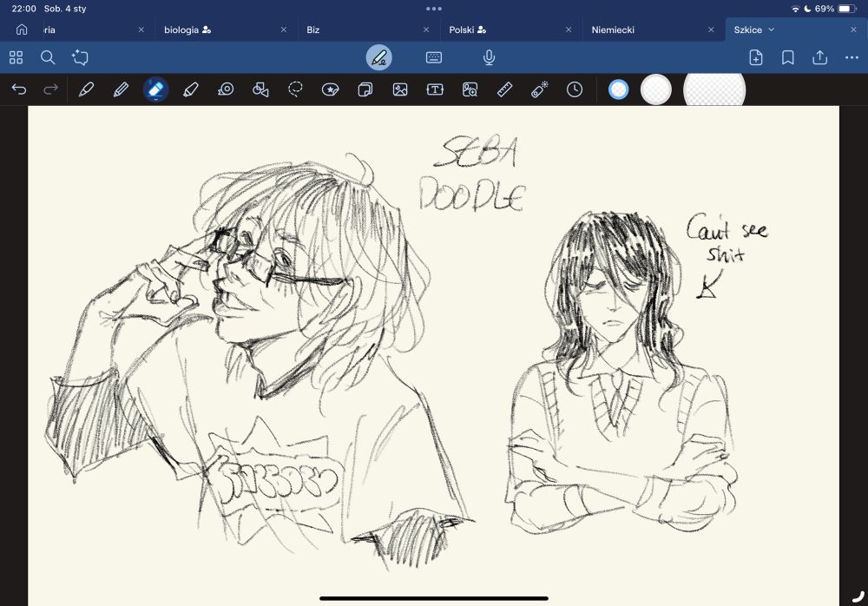This screenshot has height=606, width=868.
Task: Open the more options ellipsis menu
Action: click(x=852, y=57)
